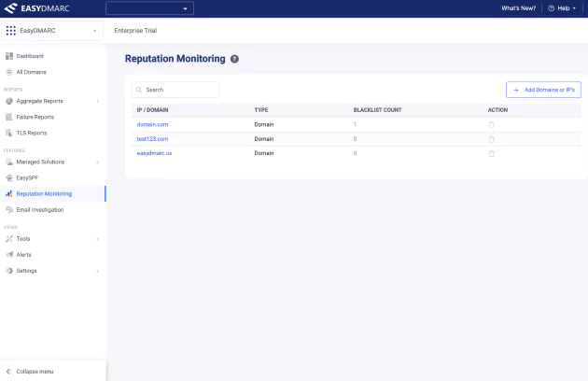Open easydmarc.us link
The height and width of the screenshot is (381, 588).
(x=154, y=153)
